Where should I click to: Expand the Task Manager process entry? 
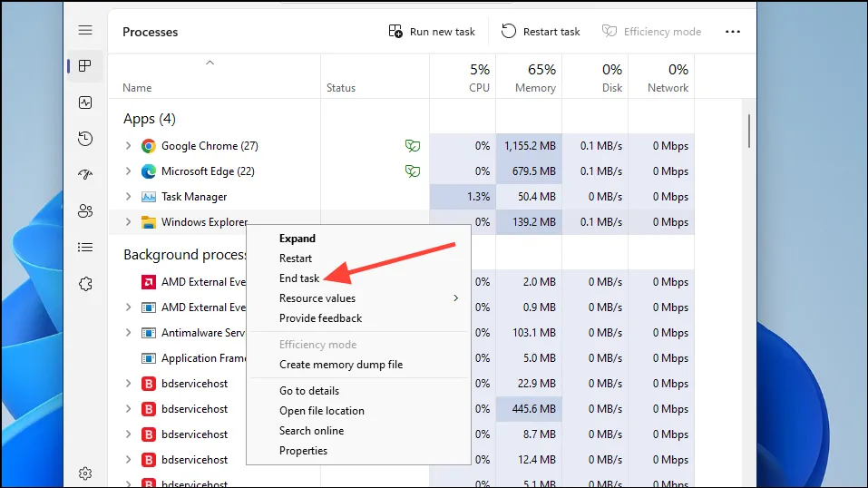[128, 197]
